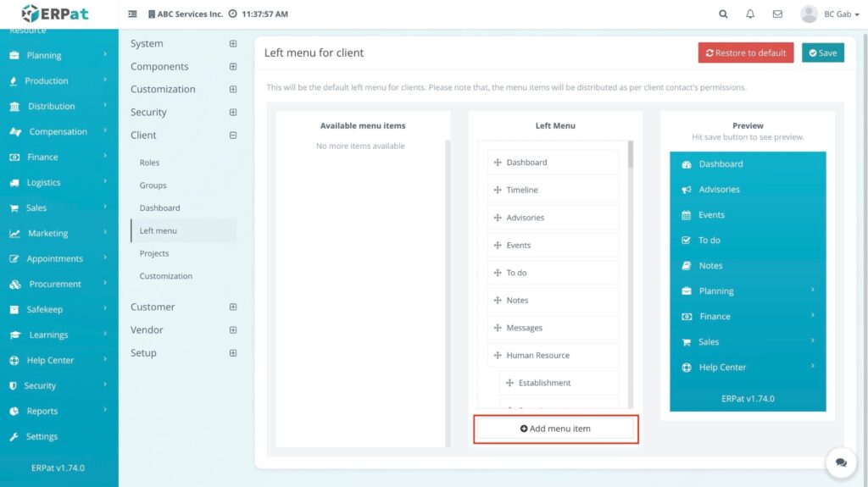Expand the Sales submenu arrow in Preview

click(813, 340)
